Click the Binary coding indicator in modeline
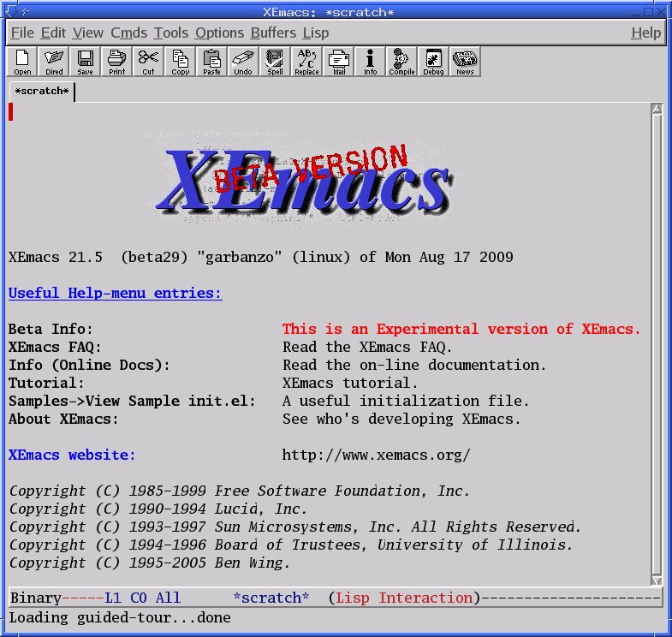Viewport: 672px width, 637px height. click(x=36, y=598)
